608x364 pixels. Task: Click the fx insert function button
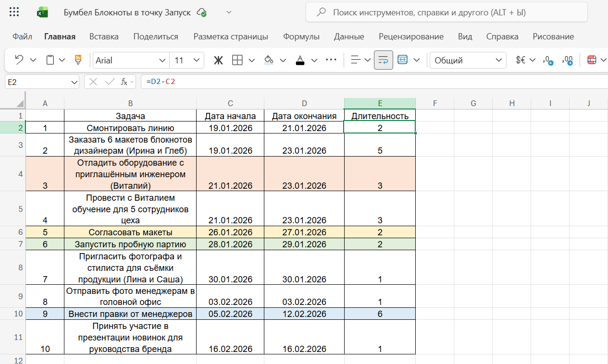click(x=124, y=81)
